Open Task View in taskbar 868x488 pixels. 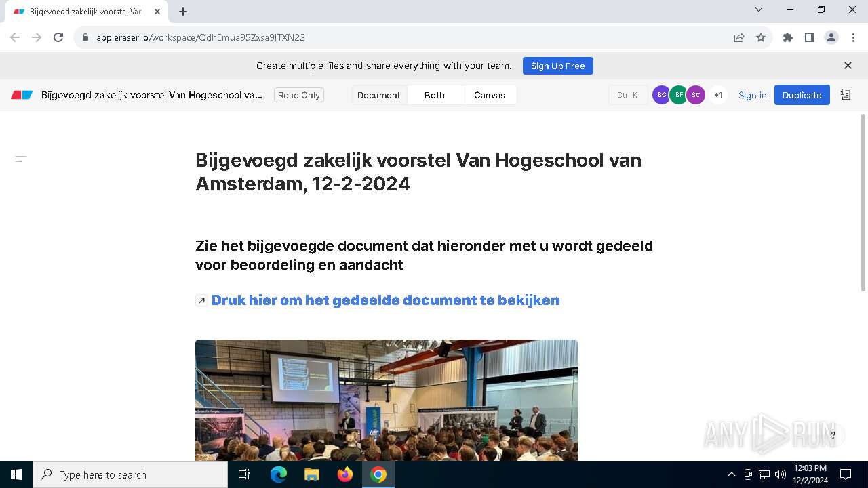[244, 474]
